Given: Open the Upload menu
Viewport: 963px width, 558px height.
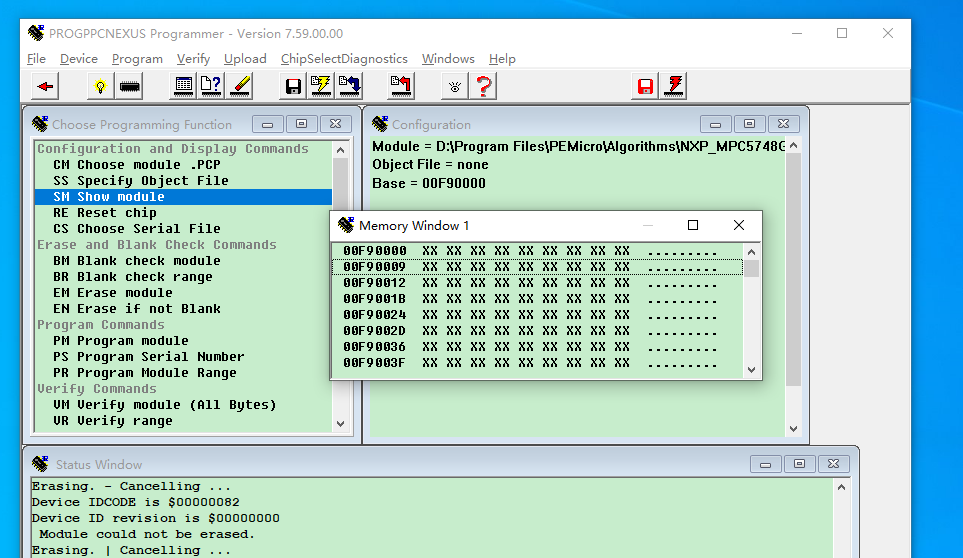Looking at the screenshot, I should pyautogui.click(x=245, y=58).
